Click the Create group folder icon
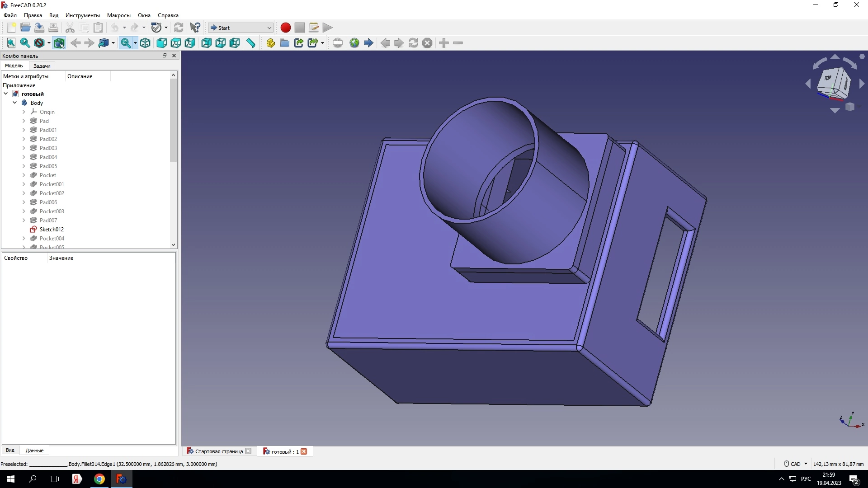The width and height of the screenshot is (868, 488). tap(284, 43)
